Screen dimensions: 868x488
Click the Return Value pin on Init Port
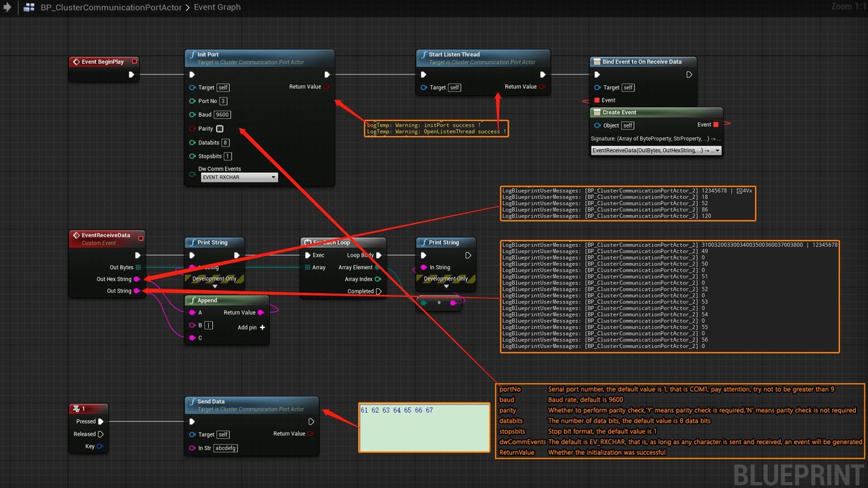[327, 87]
